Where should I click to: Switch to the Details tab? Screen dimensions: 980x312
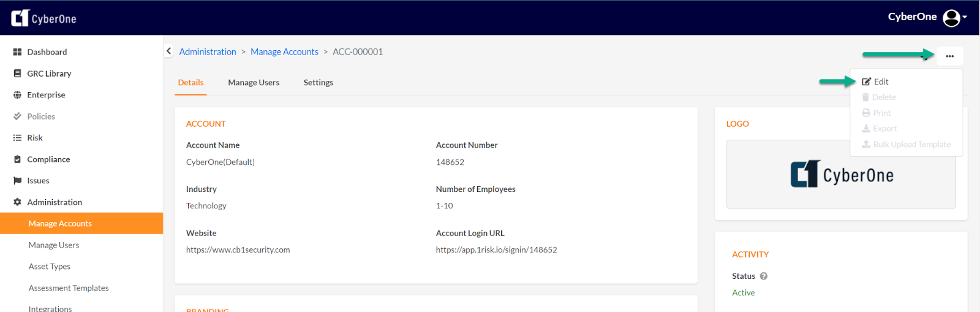190,83
